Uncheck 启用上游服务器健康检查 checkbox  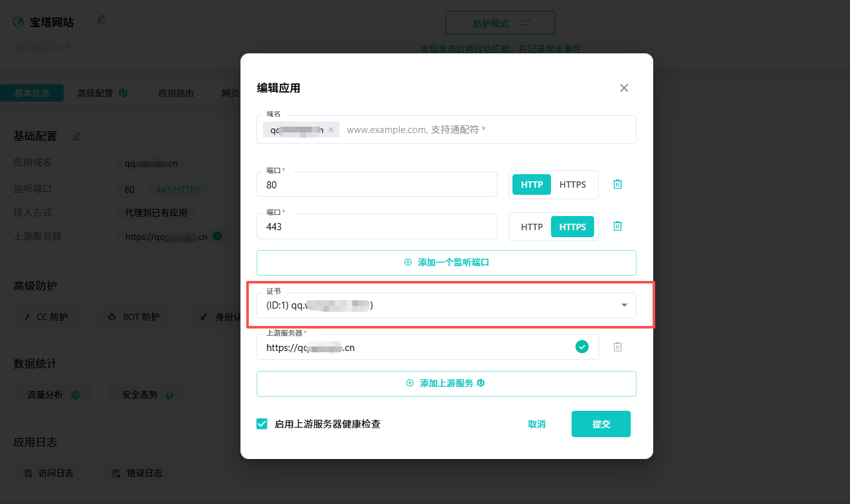click(x=262, y=424)
